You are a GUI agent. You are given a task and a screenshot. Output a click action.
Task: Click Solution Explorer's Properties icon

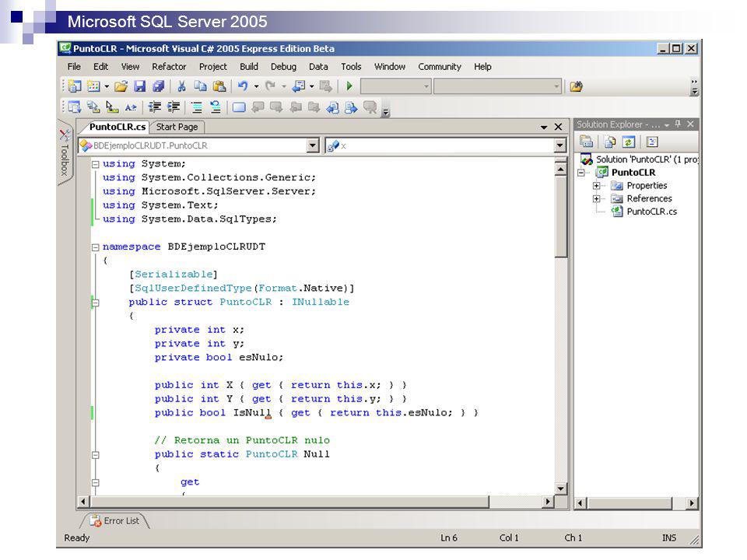[x=587, y=142]
